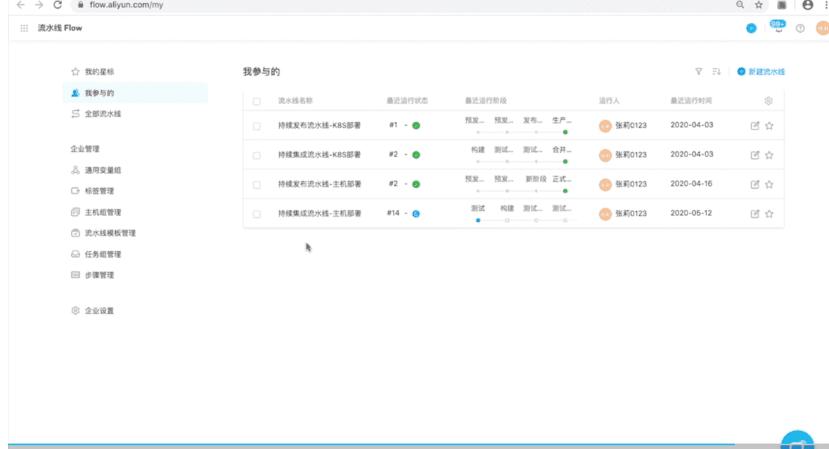Click the help question mark icon in header
The width and height of the screenshot is (829, 449).
click(x=800, y=28)
